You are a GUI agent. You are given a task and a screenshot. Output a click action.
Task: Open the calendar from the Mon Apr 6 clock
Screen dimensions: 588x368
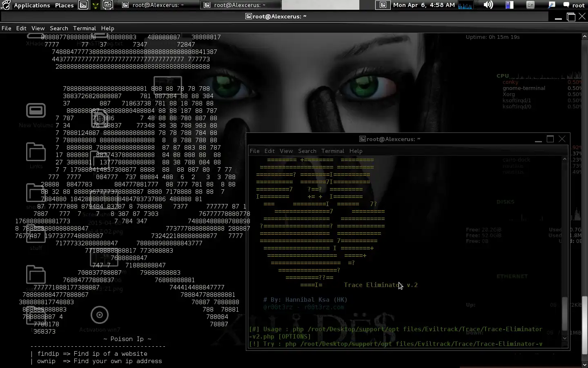424,5
